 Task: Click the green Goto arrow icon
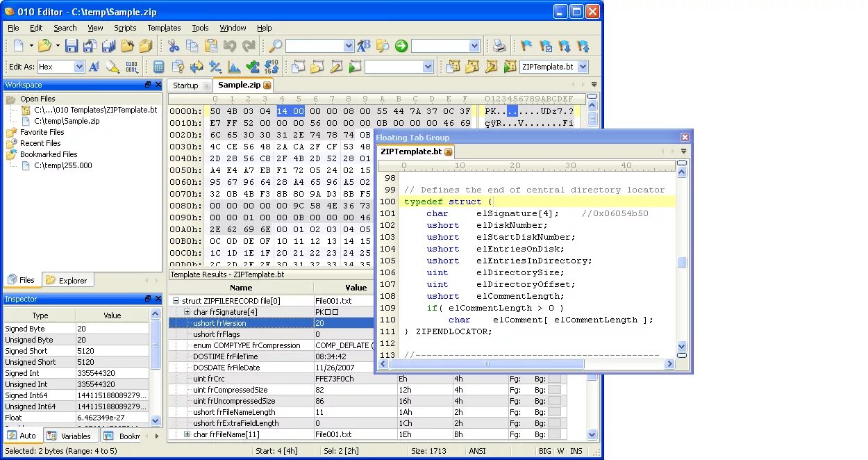click(x=401, y=47)
